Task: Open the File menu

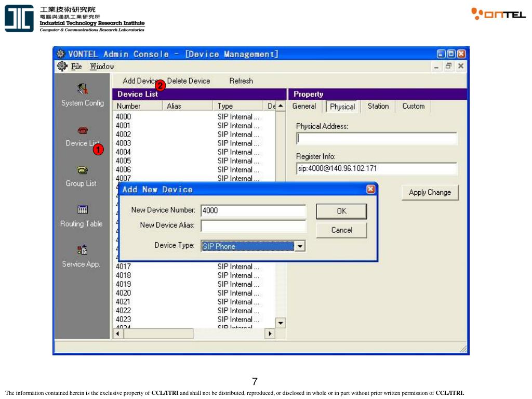Action: [76, 66]
